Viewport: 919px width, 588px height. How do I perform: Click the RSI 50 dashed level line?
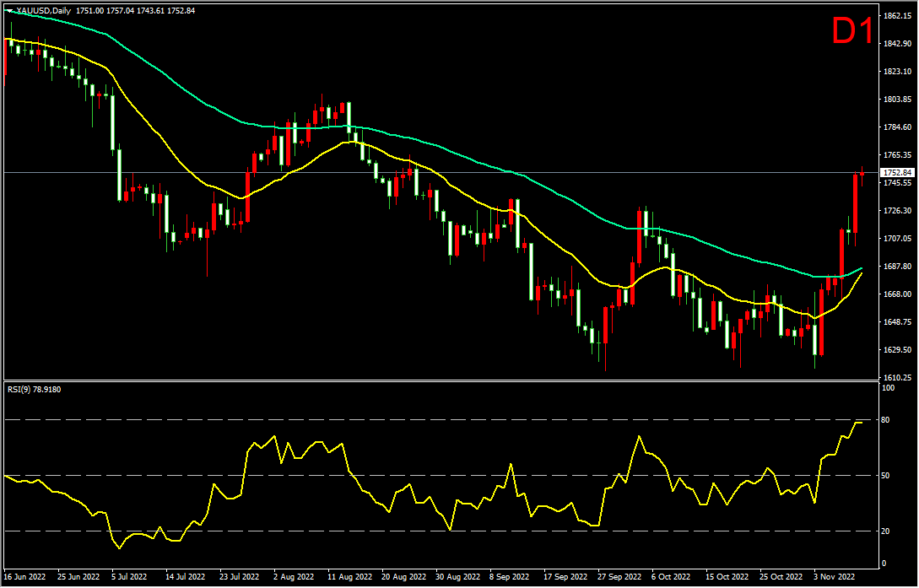[441, 476]
